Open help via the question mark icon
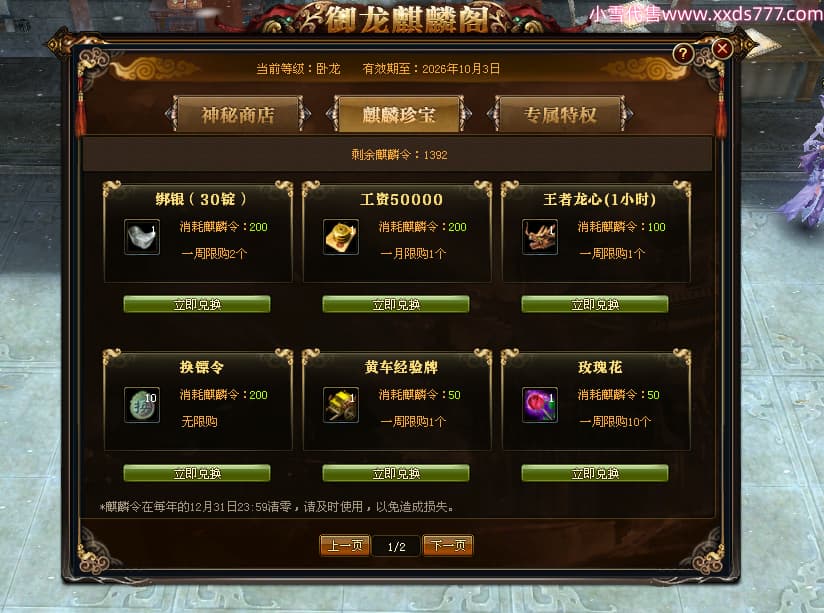824x613 pixels. [683, 53]
